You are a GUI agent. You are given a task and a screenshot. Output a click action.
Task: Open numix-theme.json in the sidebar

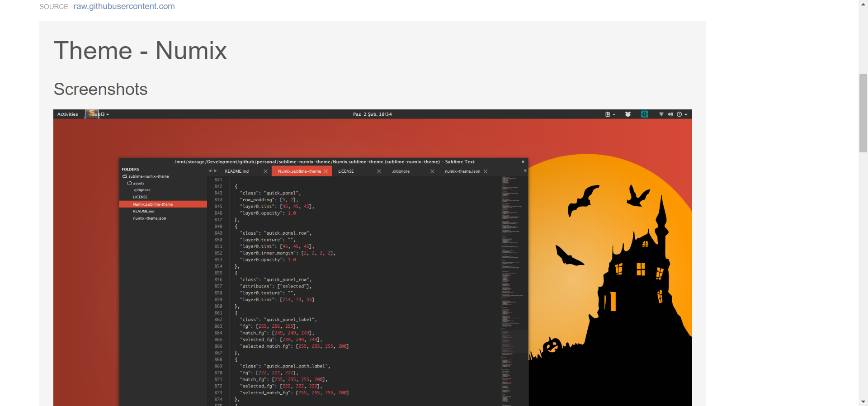point(150,218)
